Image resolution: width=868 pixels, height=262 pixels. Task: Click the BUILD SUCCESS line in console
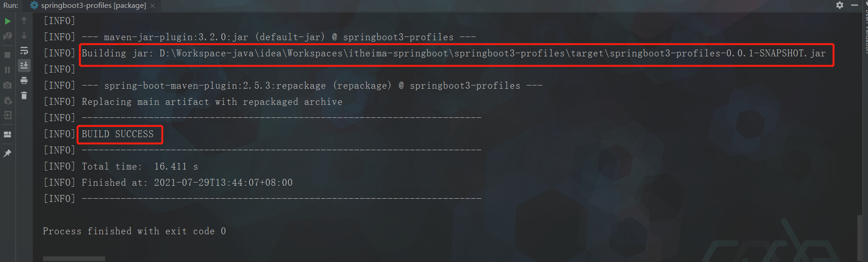coord(118,134)
